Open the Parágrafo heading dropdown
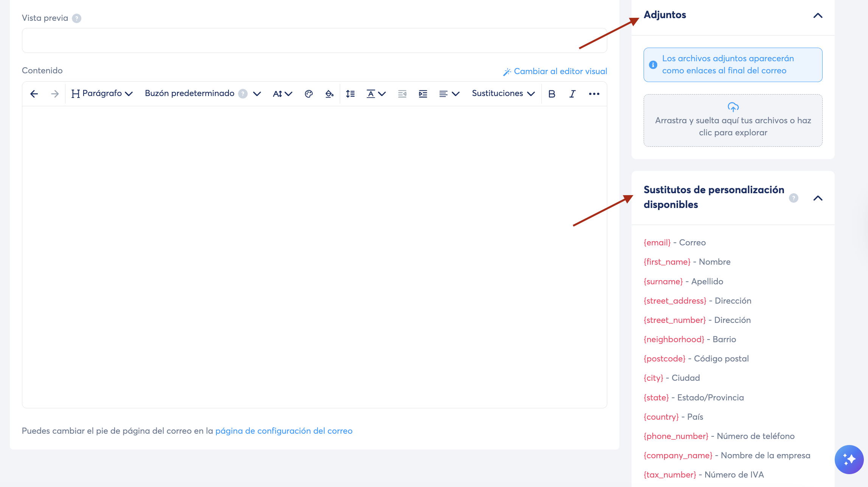Screen dimensions: 868x487 102,94
